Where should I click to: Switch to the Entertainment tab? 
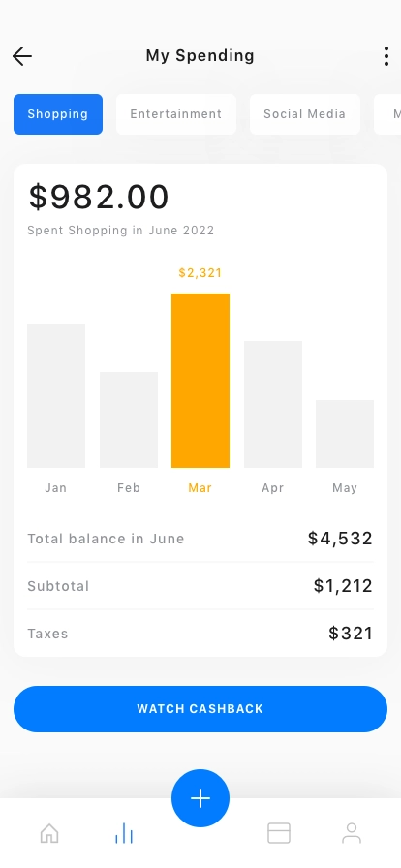[176, 114]
